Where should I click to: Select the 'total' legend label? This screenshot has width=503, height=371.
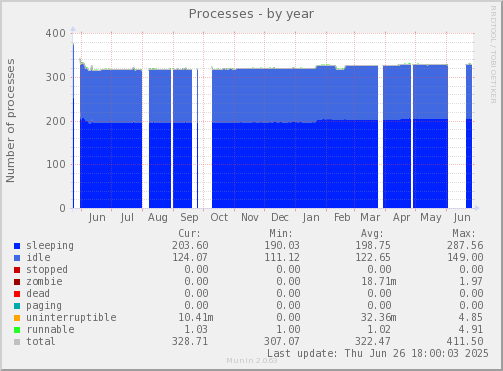pyautogui.click(x=41, y=341)
